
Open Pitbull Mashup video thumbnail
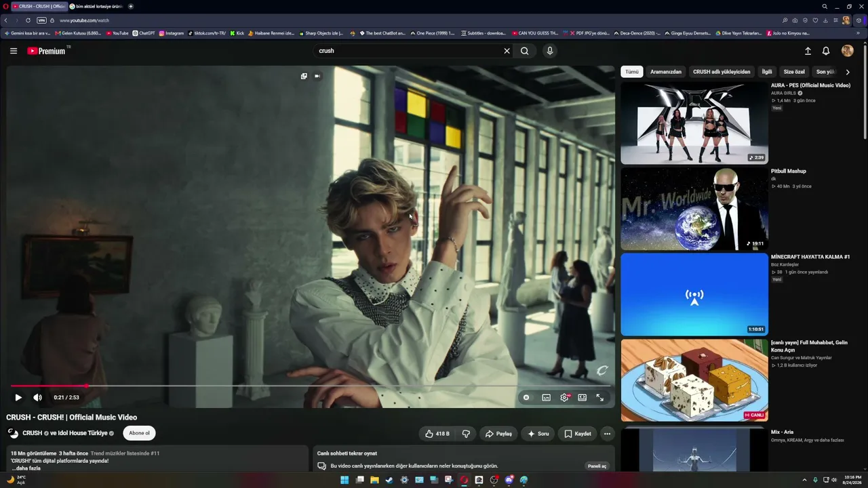point(694,209)
